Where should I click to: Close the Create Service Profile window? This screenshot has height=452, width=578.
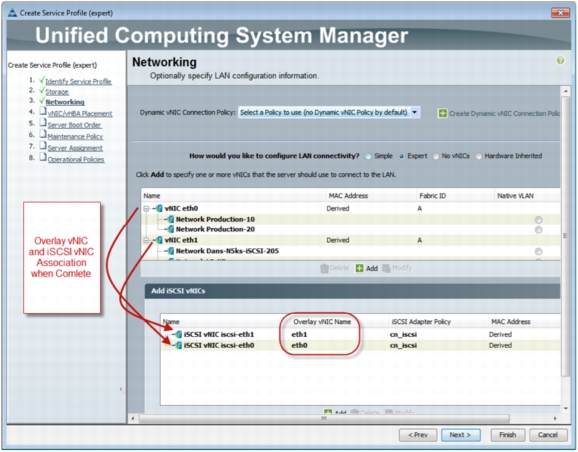560,13
